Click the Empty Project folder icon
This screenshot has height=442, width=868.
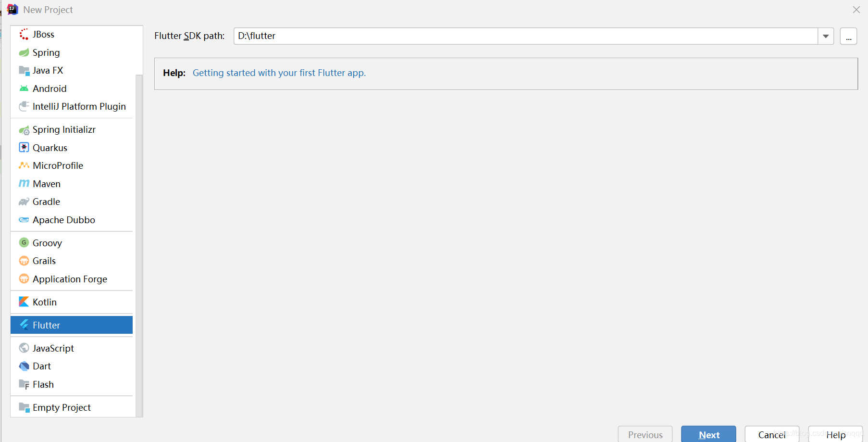[x=24, y=407]
